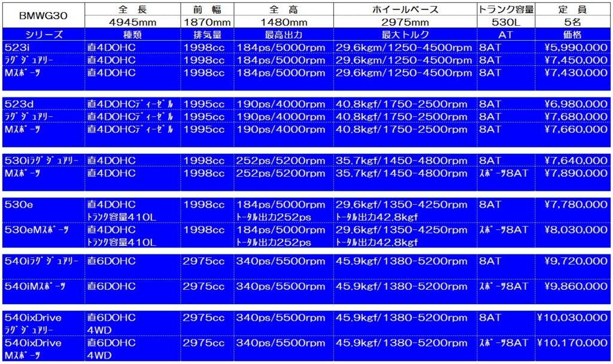Viewport: 613px width, 364px height.
Task: Click the price ¥7,450,000
Action: tap(576, 60)
